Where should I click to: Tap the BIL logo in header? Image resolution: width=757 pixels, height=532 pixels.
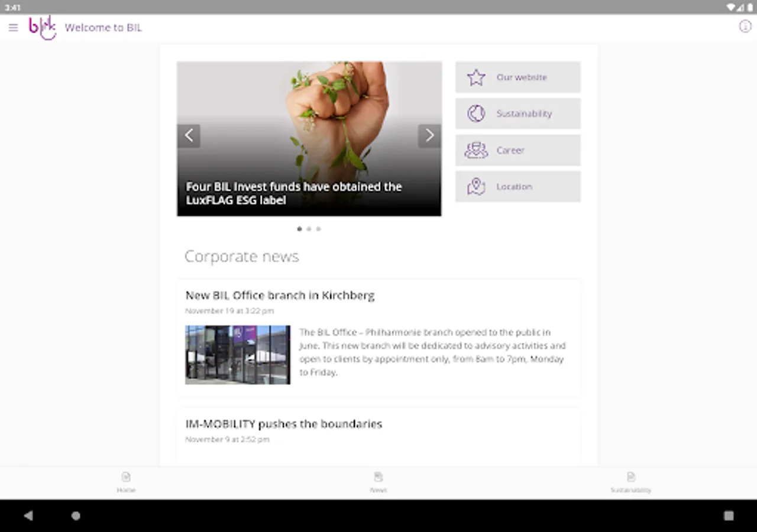[x=43, y=27]
